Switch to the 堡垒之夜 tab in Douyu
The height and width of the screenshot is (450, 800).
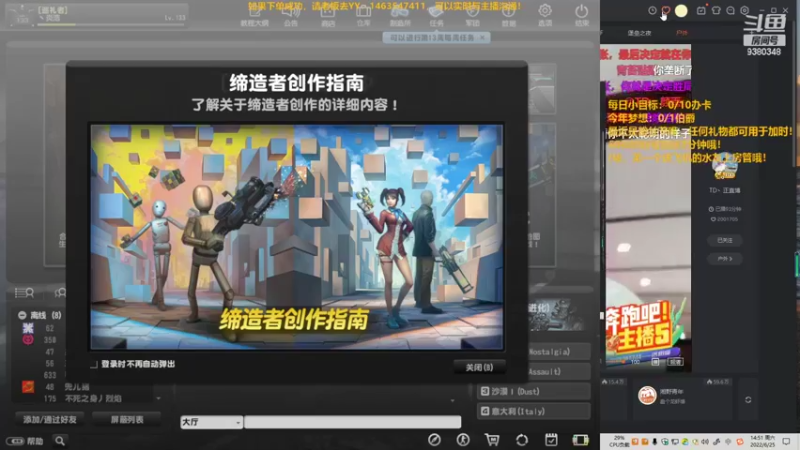[639, 33]
